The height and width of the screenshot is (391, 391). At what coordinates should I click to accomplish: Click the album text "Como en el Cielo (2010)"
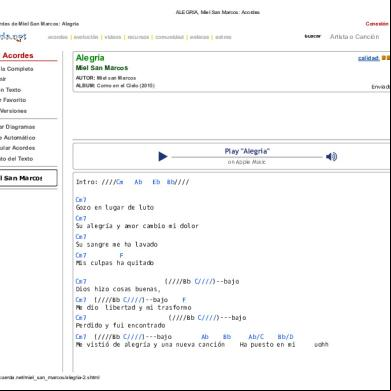coord(126,86)
